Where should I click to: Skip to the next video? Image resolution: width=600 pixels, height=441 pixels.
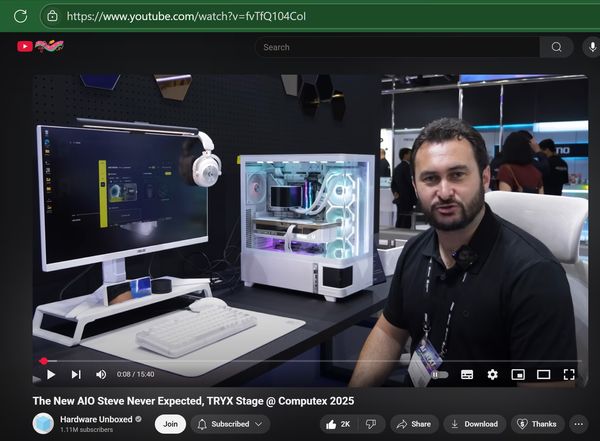[x=76, y=374]
